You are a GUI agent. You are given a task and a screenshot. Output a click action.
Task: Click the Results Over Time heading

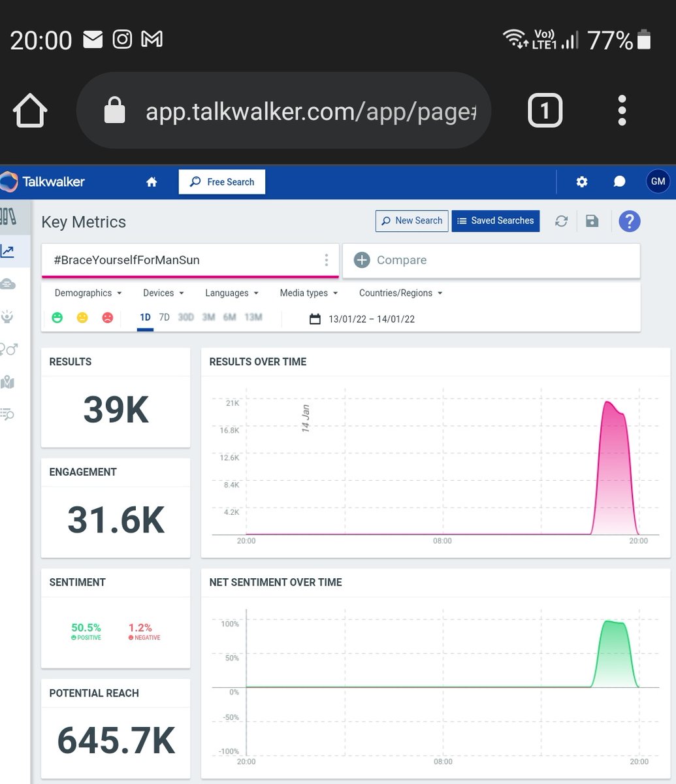coord(258,362)
